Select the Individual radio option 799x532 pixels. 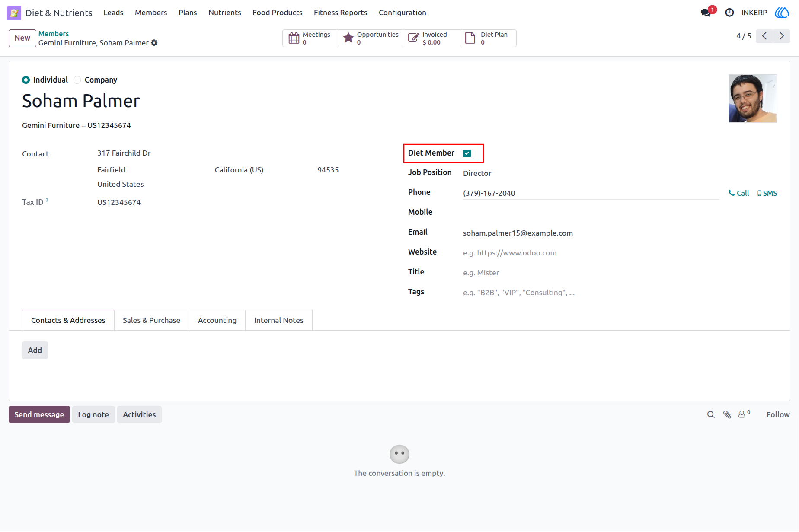(26, 80)
